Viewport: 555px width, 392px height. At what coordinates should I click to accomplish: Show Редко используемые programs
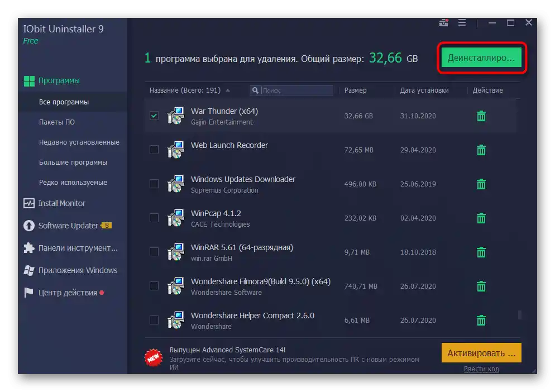tap(73, 183)
